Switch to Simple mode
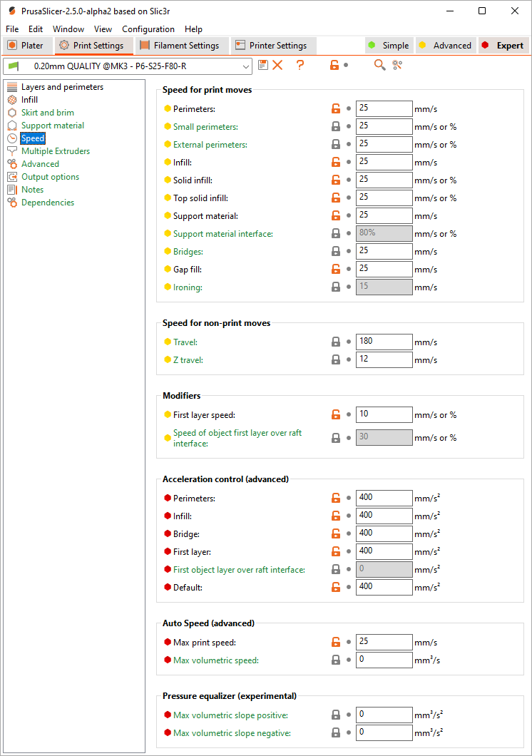The height and width of the screenshot is (756, 532). [x=389, y=46]
